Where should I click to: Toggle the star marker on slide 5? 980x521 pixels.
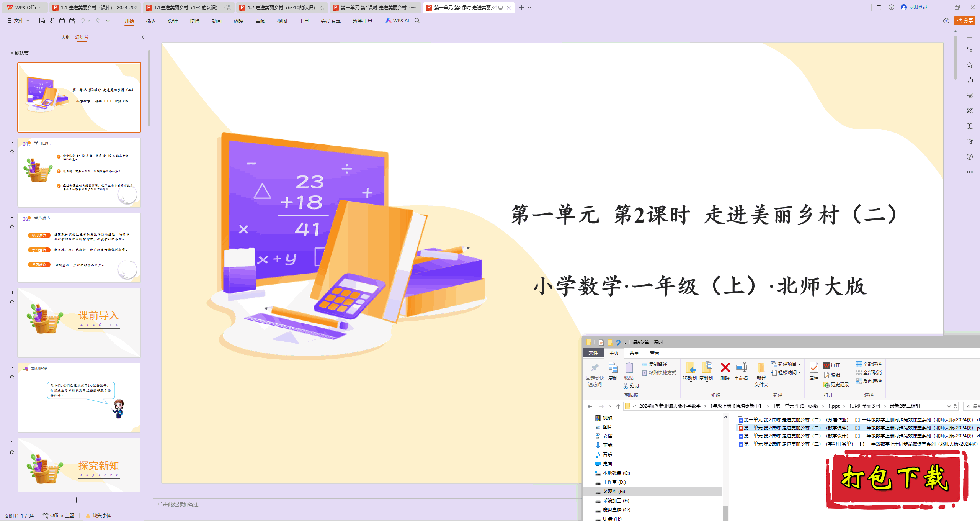(12, 377)
